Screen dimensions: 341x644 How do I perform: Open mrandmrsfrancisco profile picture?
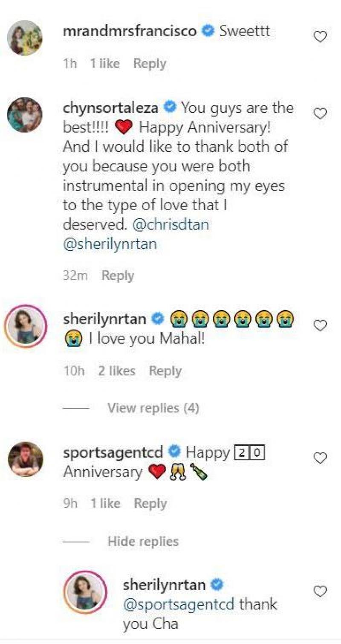tap(25, 38)
